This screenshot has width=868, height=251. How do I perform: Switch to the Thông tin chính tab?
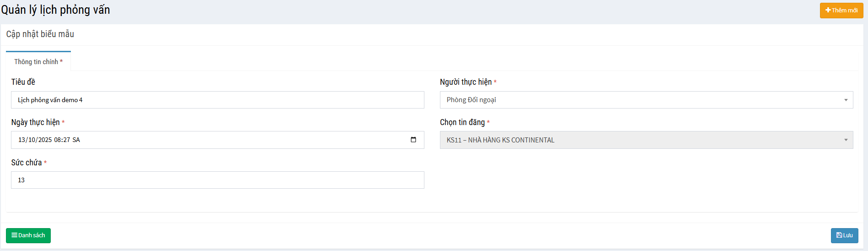38,62
